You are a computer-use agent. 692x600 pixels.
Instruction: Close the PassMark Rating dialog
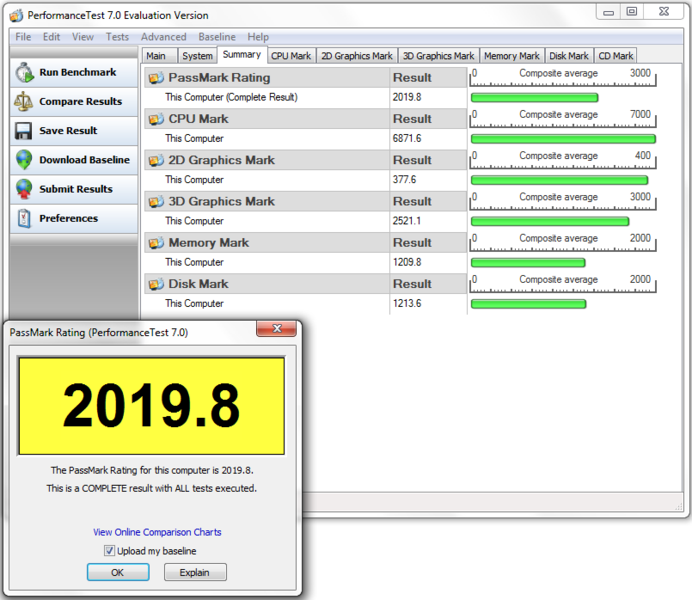tap(277, 329)
